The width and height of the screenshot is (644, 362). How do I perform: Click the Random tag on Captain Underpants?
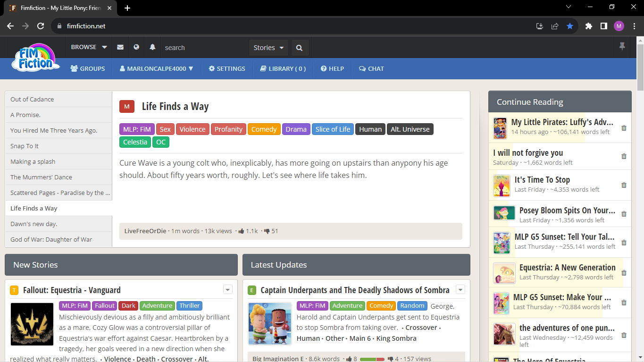(412, 306)
